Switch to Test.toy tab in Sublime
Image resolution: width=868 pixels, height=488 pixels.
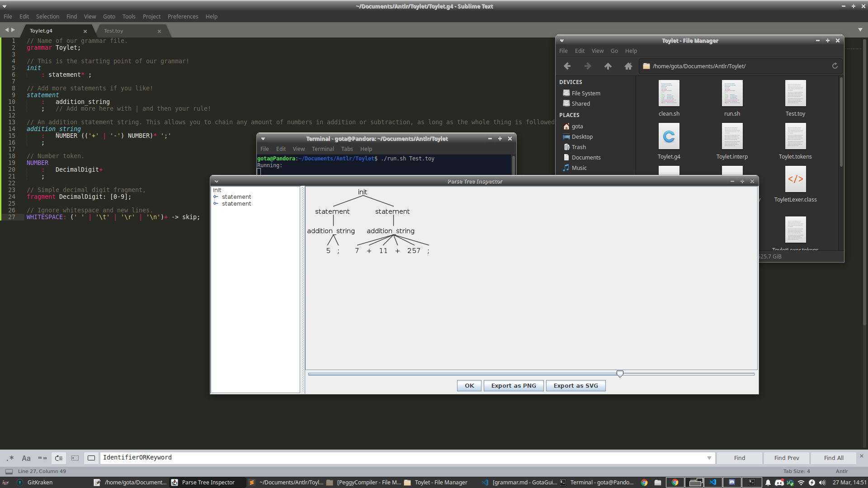[x=113, y=31]
